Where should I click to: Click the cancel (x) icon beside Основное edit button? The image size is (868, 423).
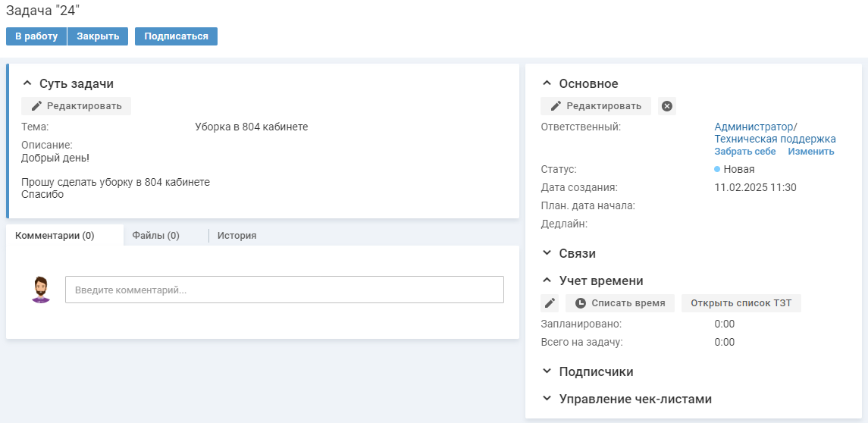click(x=667, y=106)
